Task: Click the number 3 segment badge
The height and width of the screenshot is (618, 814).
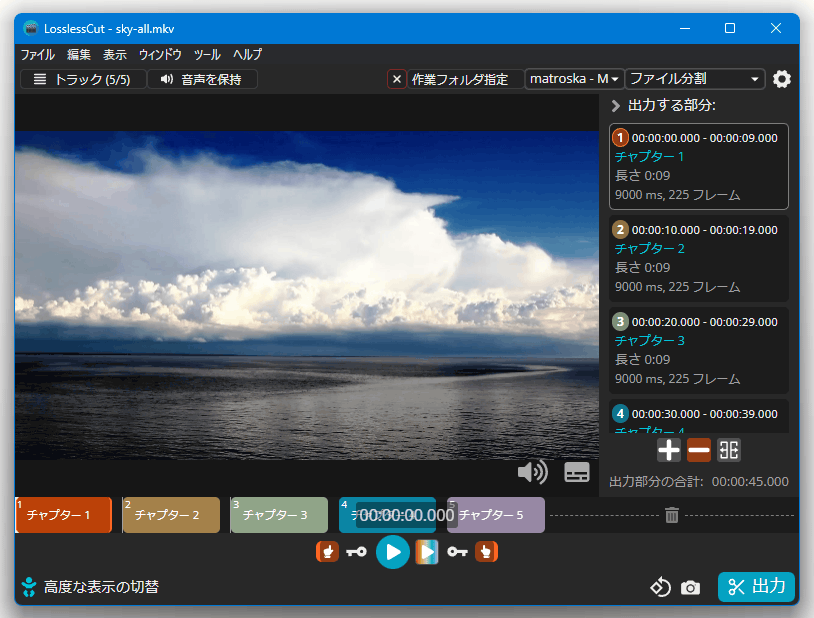Action: (x=620, y=322)
